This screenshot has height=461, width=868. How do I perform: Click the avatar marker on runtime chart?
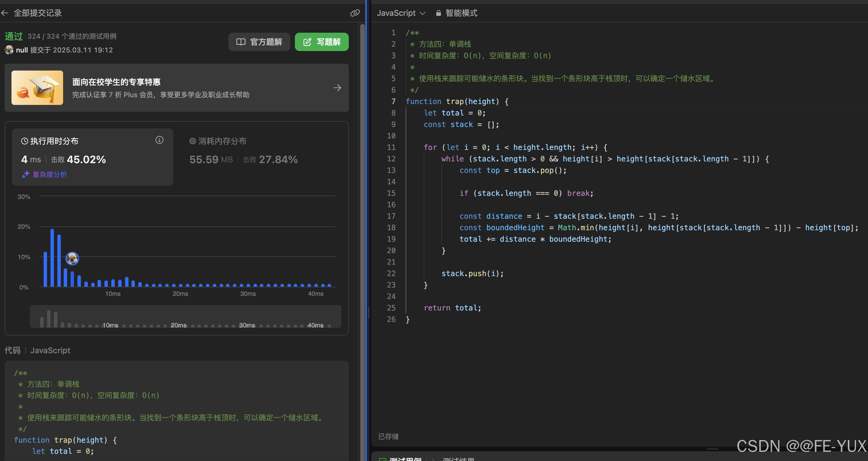pyautogui.click(x=72, y=259)
